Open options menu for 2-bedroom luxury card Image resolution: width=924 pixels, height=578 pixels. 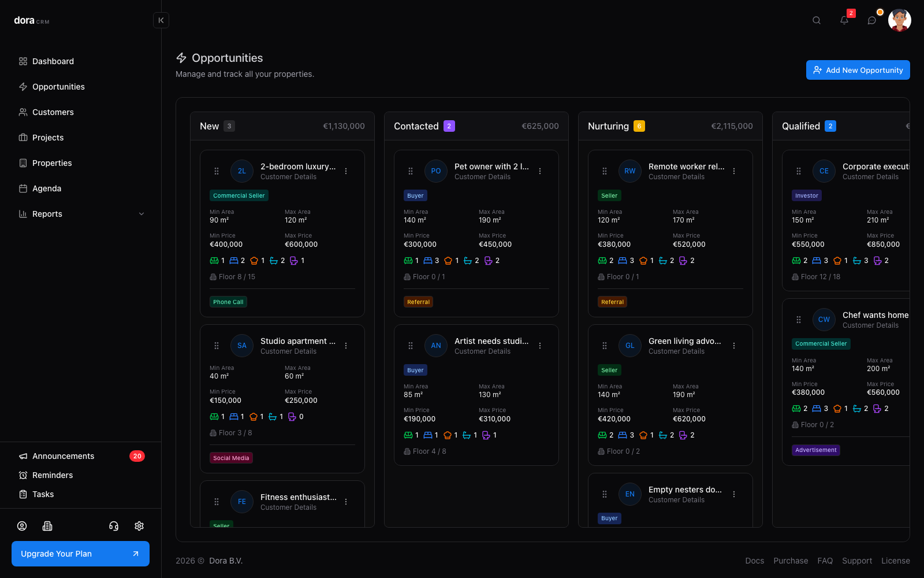346,171
